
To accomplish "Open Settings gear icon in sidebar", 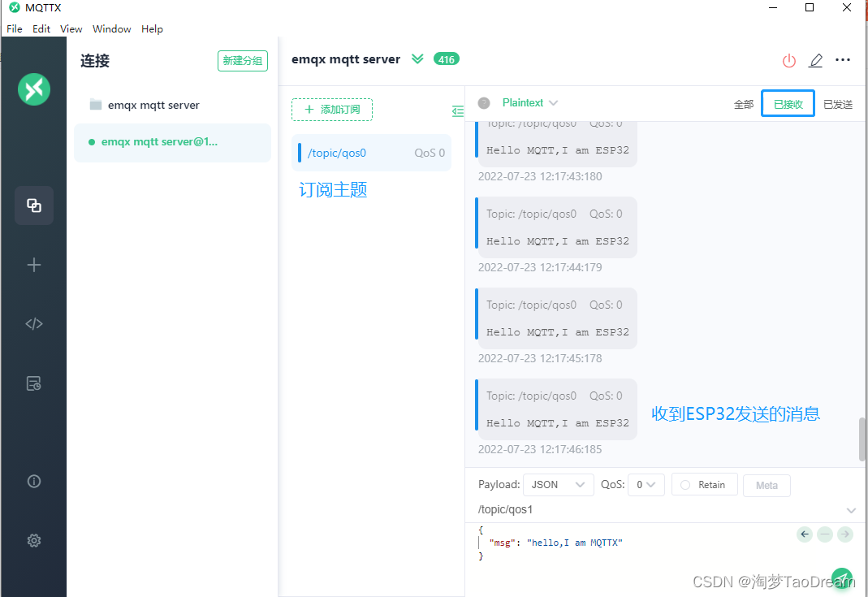I will [x=34, y=540].
